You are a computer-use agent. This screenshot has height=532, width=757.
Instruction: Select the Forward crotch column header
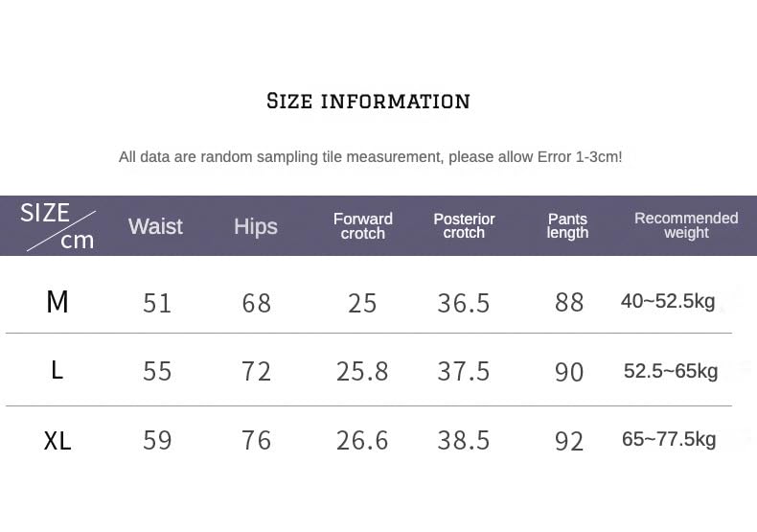[x=363, y=226]
